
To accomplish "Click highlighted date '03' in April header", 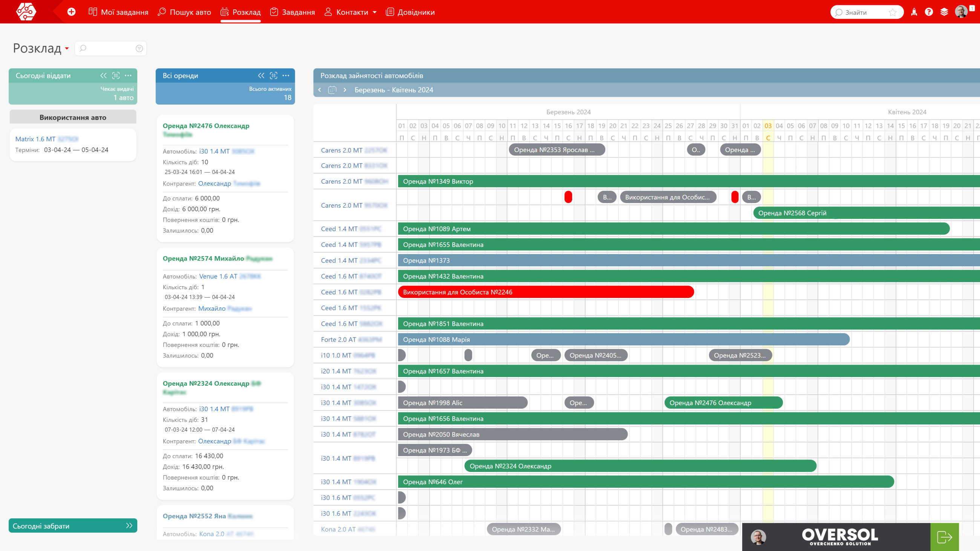I will point(768,125).
